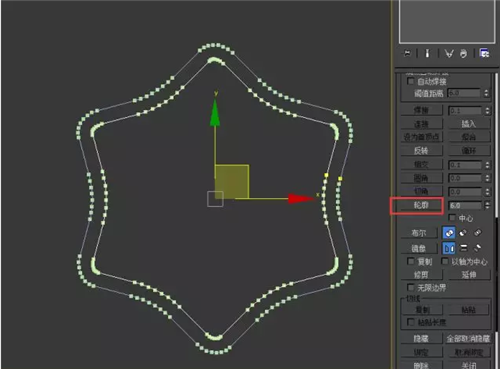Click the 焊接 threshold value field
The image size is (500, 369).
465,110
